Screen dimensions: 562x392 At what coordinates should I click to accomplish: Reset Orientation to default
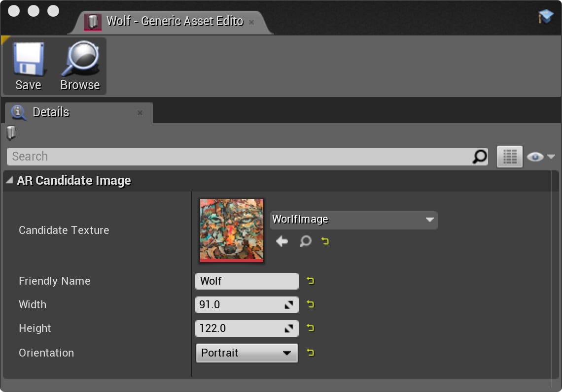tap(311, 353)
